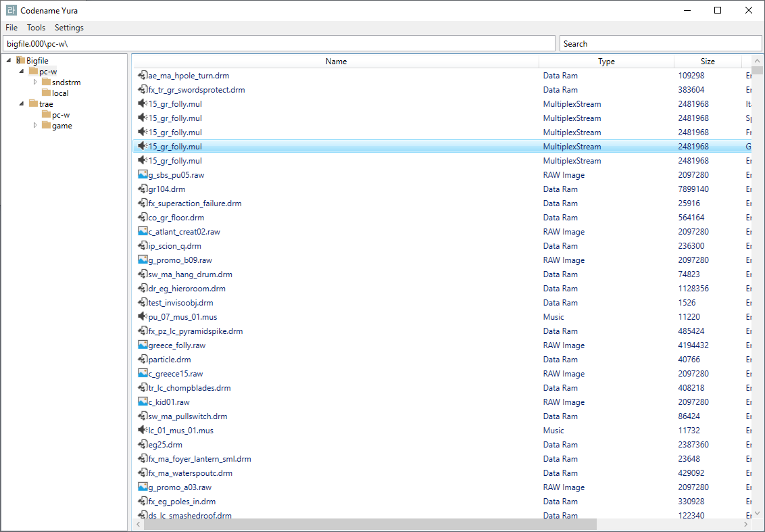The image size is (765, 532).
Task: Click the Search input field
Action: 660,44
